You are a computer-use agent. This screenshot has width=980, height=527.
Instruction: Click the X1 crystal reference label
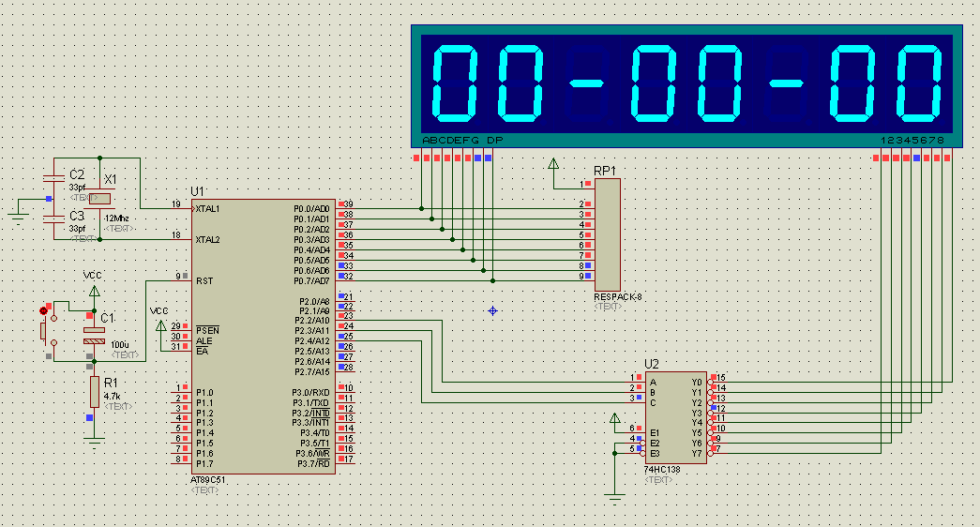coord(110,179)
